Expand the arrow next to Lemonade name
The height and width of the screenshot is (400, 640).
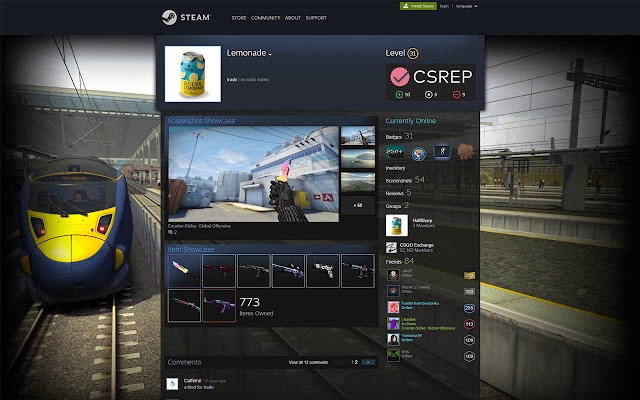point(270,54)
